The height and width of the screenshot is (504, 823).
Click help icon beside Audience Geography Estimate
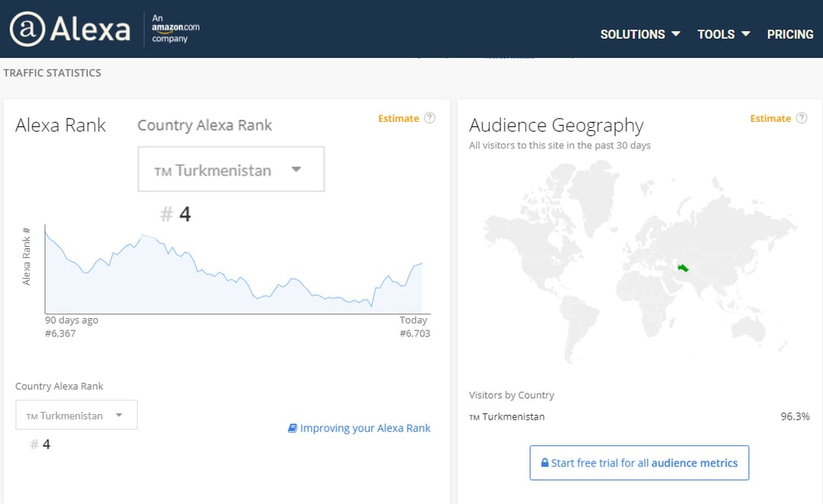[802, 118]
